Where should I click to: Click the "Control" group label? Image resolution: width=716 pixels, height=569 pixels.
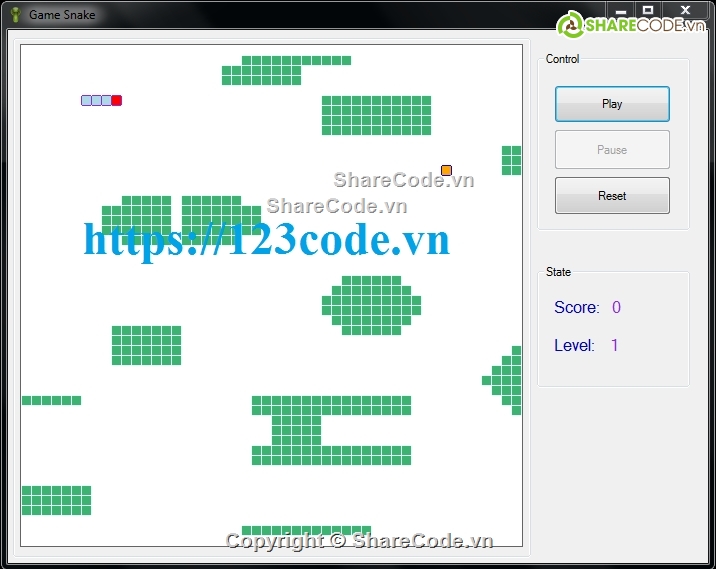coord(562,59)
